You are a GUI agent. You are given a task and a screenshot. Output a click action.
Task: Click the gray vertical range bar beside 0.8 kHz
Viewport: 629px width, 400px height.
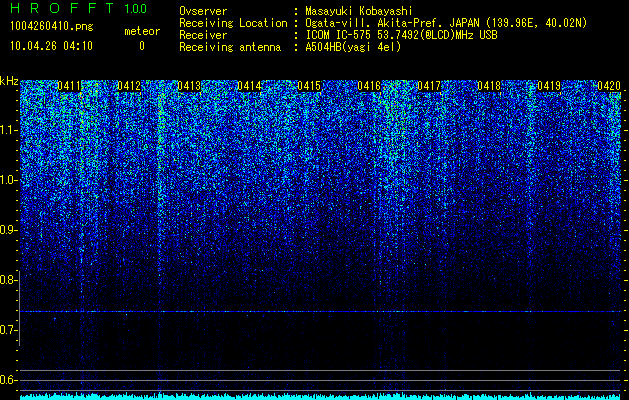point(20,308)
